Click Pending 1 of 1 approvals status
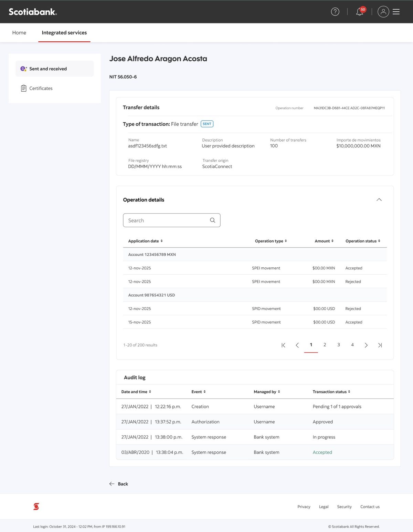The width and height of the screenshot is (413, 532). pyautogui.click(x=337, y=407)
